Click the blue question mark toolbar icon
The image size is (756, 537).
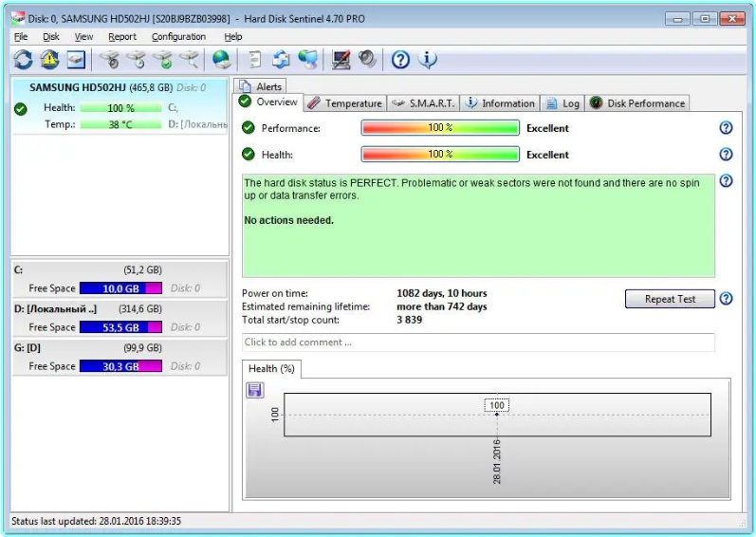tap(400, 60)
